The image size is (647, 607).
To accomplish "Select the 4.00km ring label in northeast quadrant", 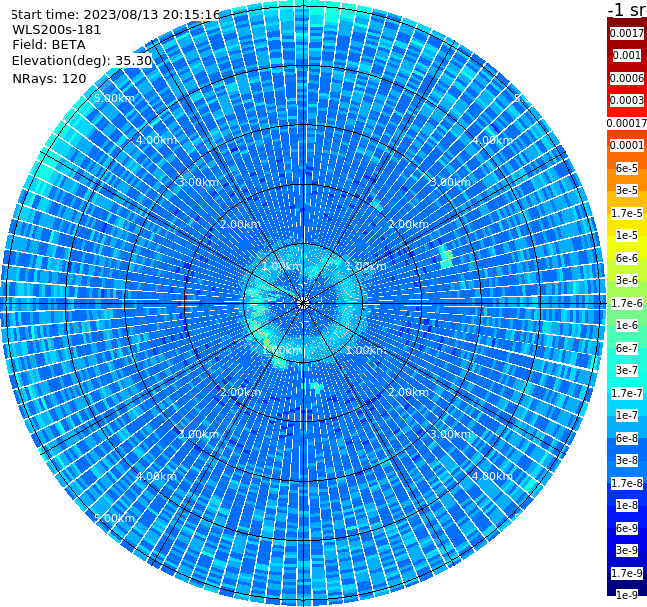I will coord(492,140).
